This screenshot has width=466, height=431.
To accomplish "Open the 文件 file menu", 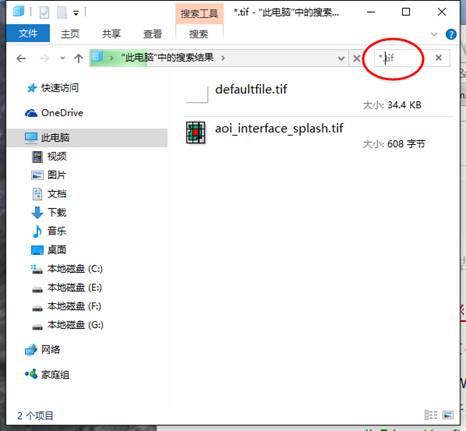I will point(28,33).
